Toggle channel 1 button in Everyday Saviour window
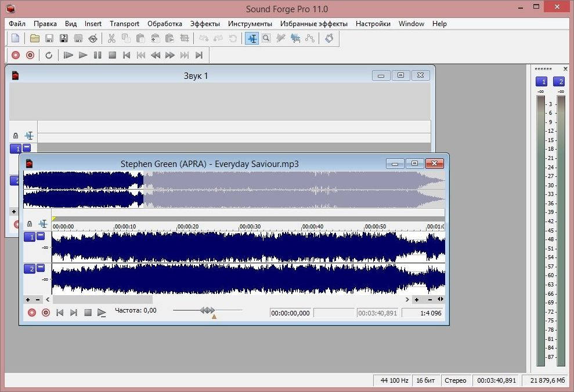 click(30, 237)
